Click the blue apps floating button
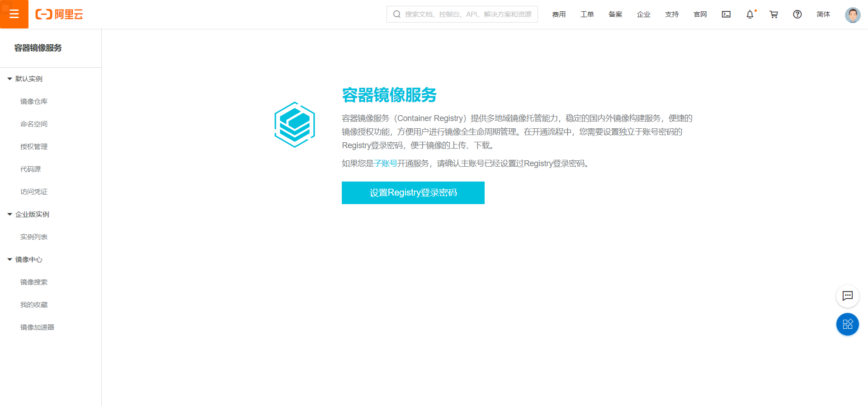The width and height of the screenshot is (868, 406). 848,324
